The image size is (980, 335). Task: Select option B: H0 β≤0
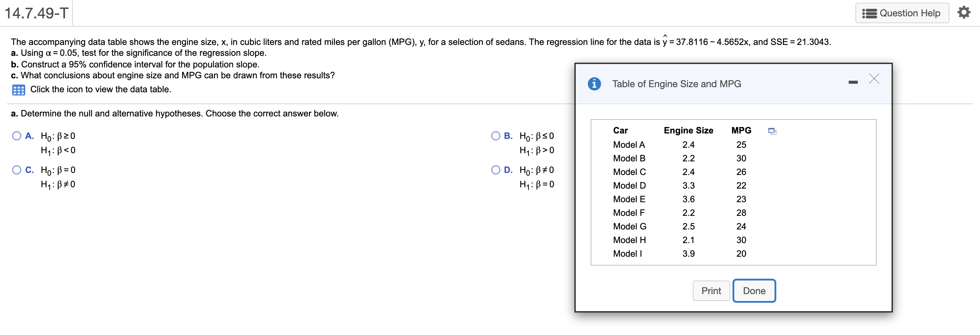tap(495, 136)
